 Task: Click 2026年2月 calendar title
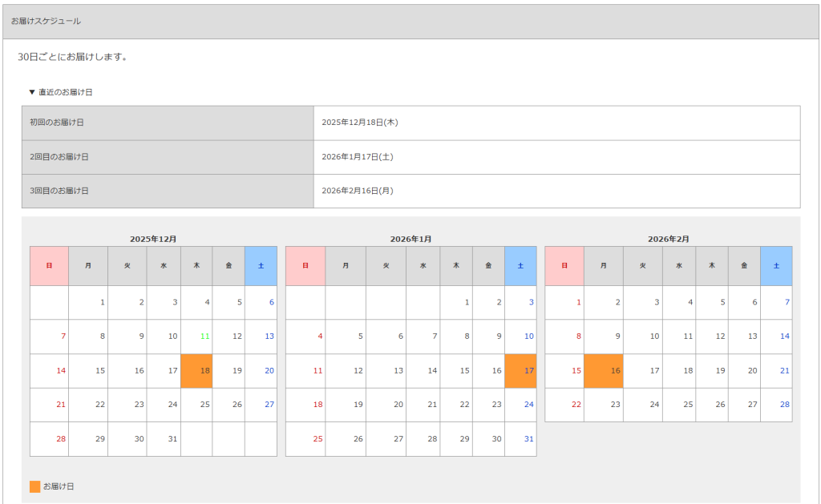click(x=668, y=239)
